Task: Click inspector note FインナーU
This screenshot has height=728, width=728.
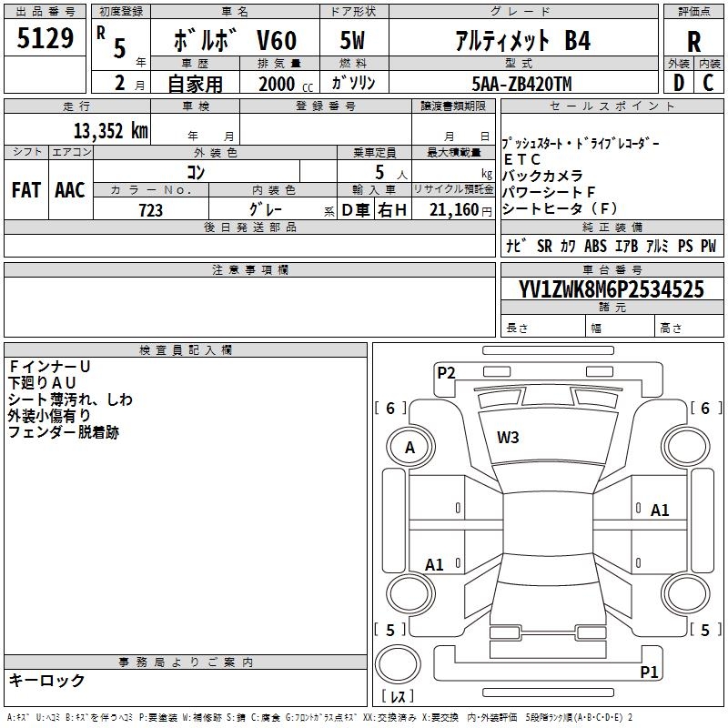Action: [49, 367]
